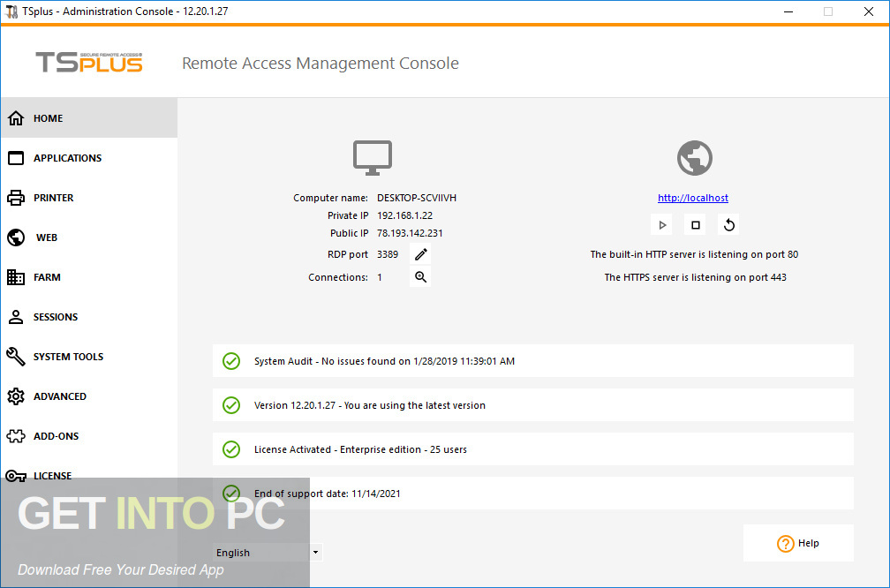Screen dimensions: 890x588
Task: Click the Add-ons puzzle piece icon
Action: click(x=16, y=436)
